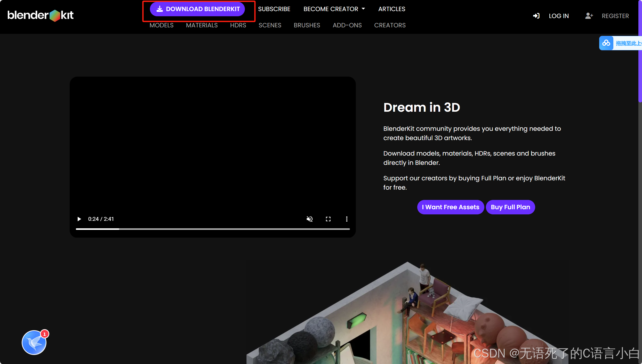
Task: Click the video progress bar
Action: click(213, 229)
